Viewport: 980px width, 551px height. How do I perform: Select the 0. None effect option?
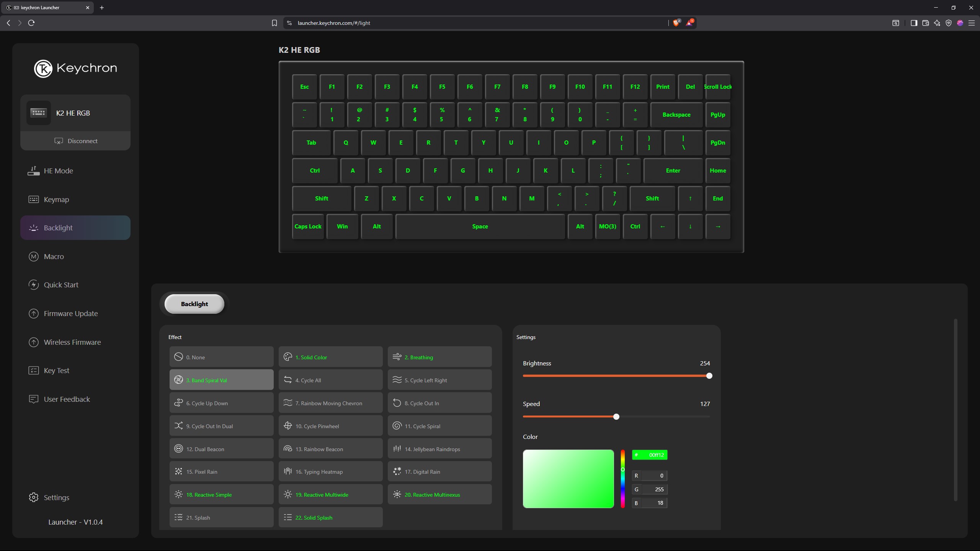pyautogui.click(x=221, y=357)
